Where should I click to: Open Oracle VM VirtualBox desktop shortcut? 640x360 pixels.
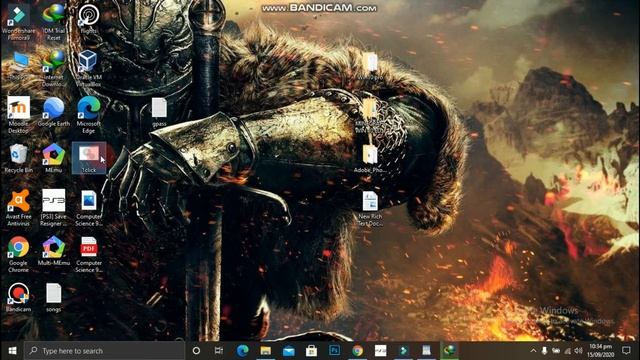coord(89,69)
